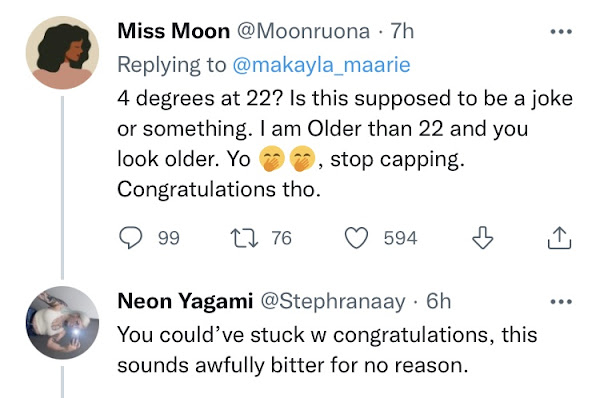Click the Neon Yagami display name
This screenshot has width=600, height=398.
point(185,301)
